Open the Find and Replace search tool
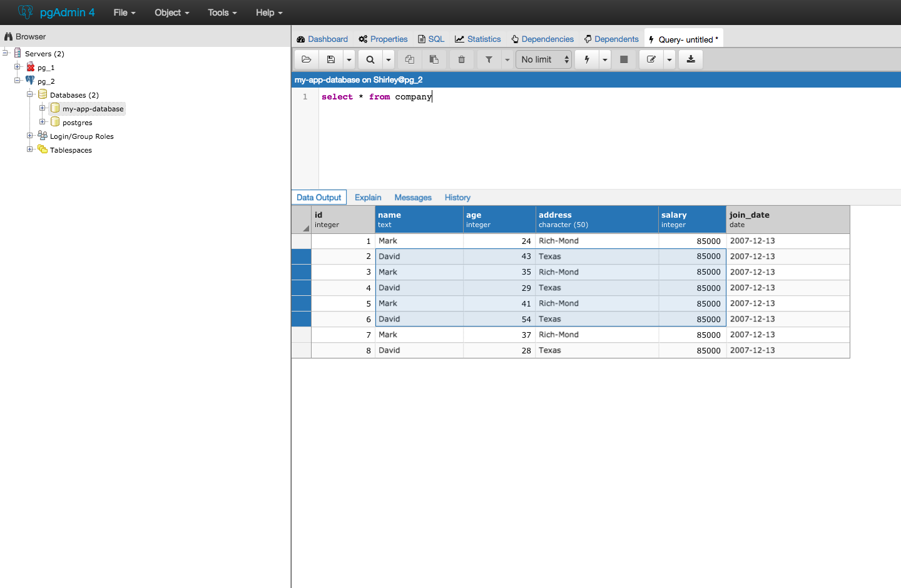Image resolution: width=901 pixels, height=588 pixels. 370,59
